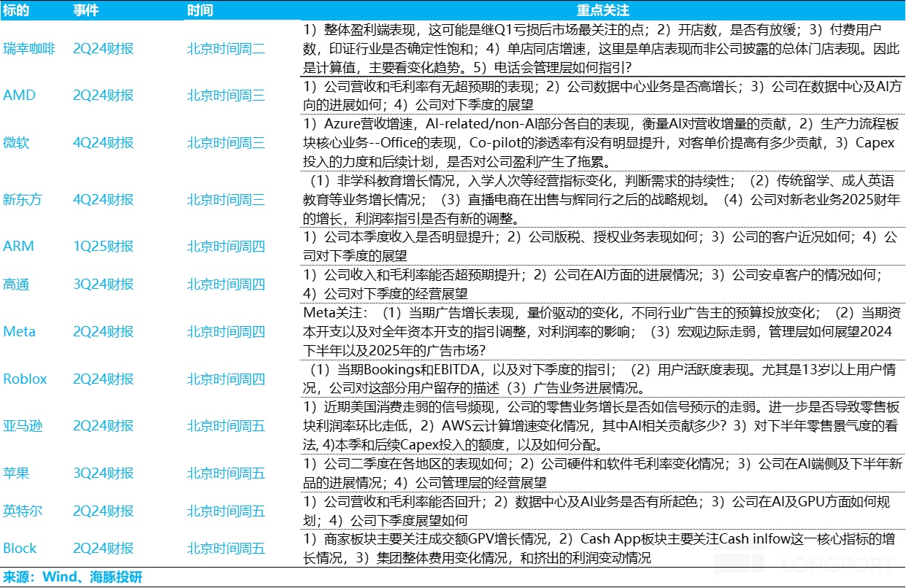The image size is (906, 588).
Task: Click 北京时间周五 in the 亚马逊 row
Action: [226, 425]
